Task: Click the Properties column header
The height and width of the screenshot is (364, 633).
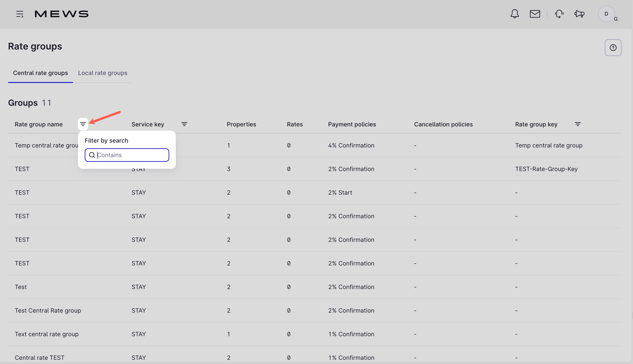Action: (x=241, y=124)
